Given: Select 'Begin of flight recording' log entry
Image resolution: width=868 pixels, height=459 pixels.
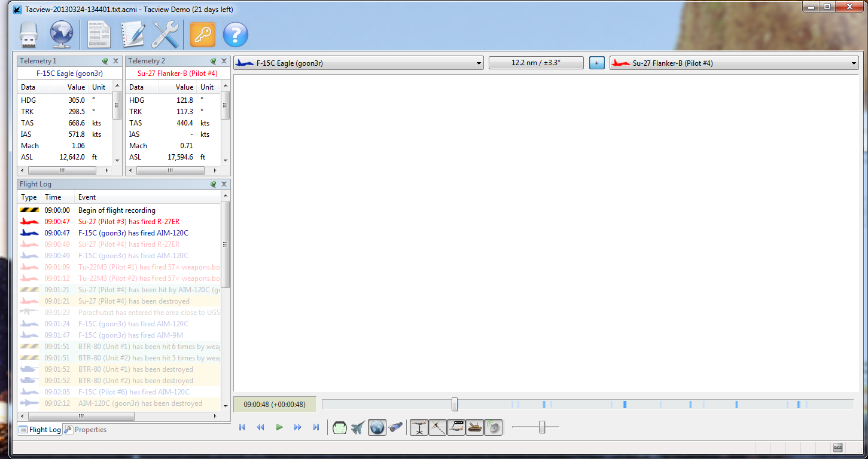Looking at the screenshot, I should pyautogui.click(x=119, y=210).
